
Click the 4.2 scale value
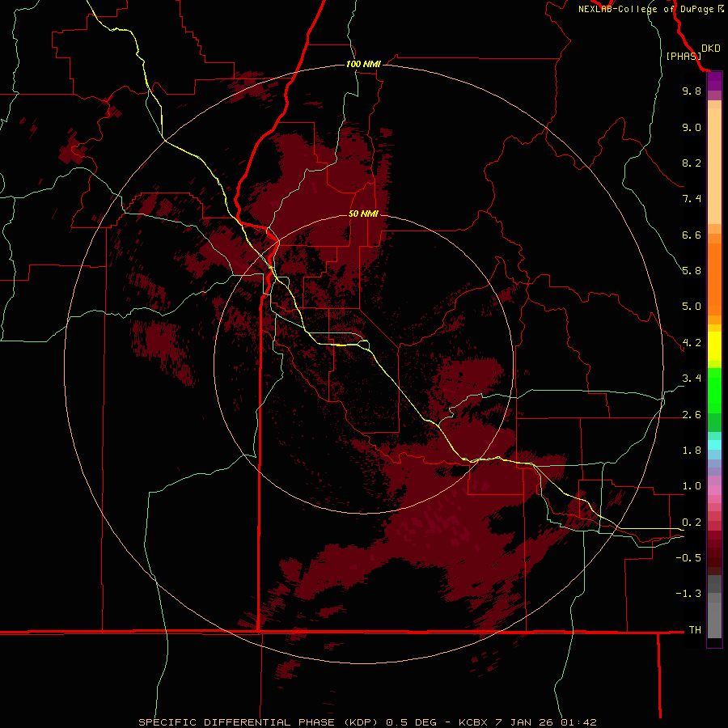click(x=692, y=343)
